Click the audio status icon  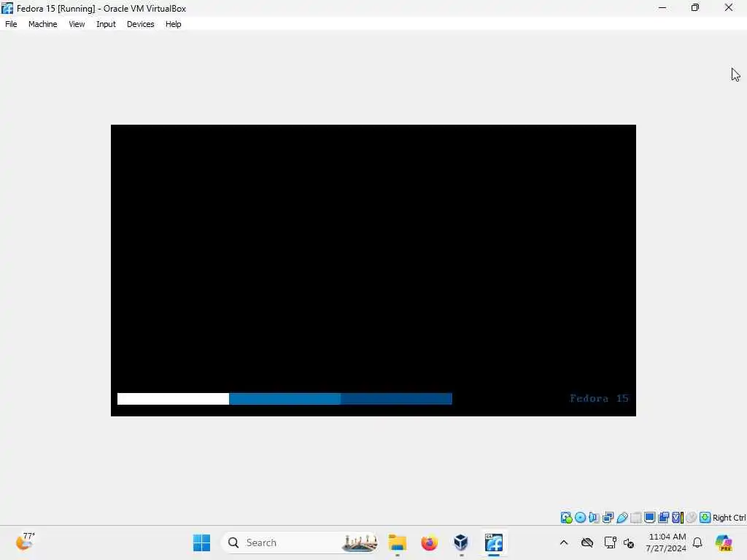(x=594, y=518)
